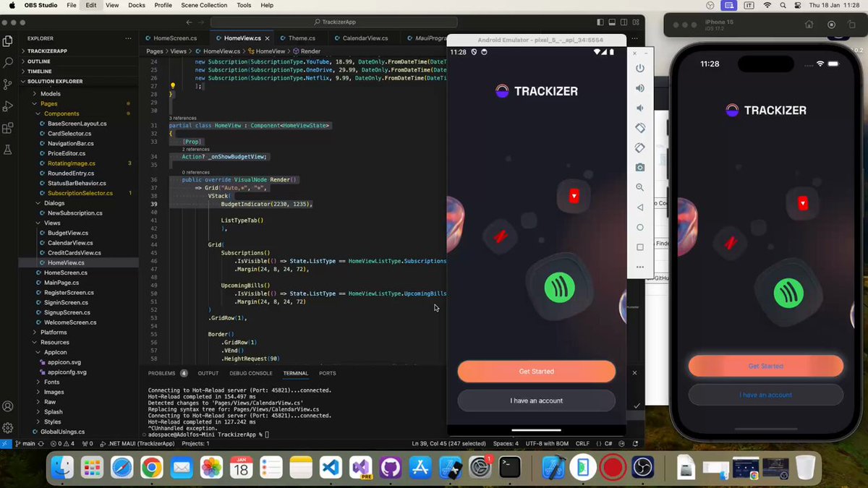Click emulator rotate right button

(x=639, y=147)
